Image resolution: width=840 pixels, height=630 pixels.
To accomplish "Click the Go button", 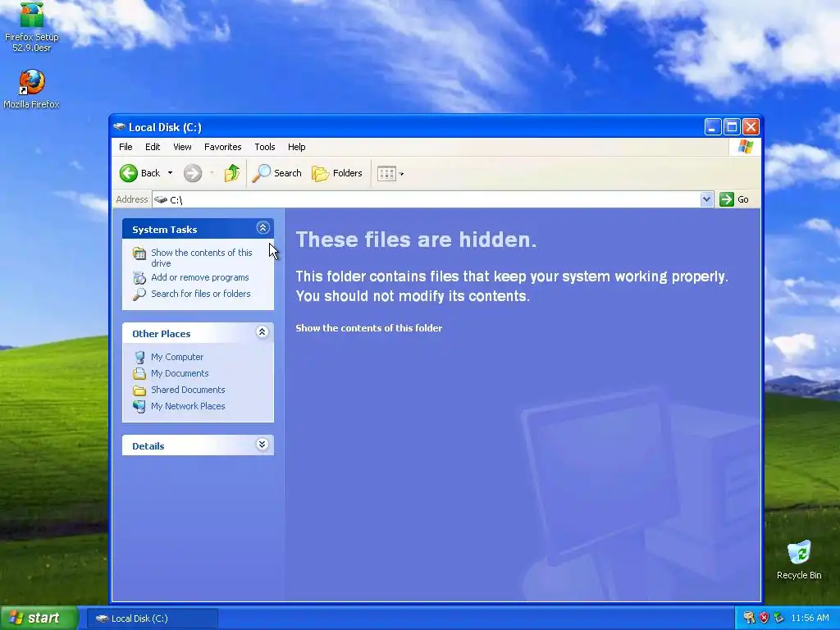I will coord(734,199).
